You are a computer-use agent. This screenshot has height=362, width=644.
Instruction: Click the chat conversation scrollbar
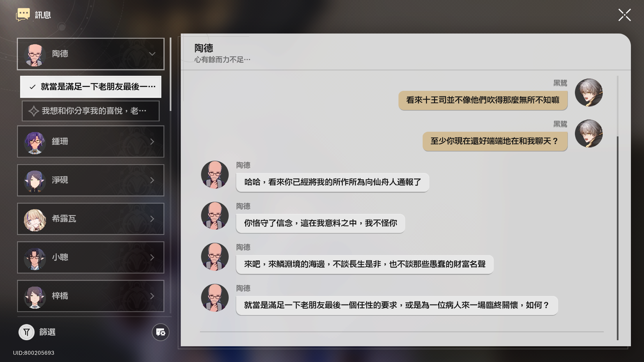click(x=618, y=238)
